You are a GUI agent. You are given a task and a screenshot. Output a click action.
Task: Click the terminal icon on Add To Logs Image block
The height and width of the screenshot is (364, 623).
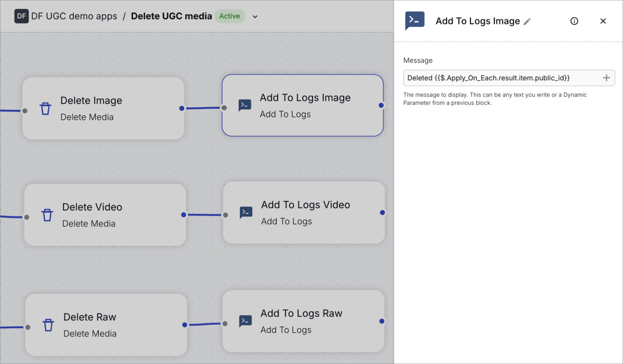coord(245,105)
